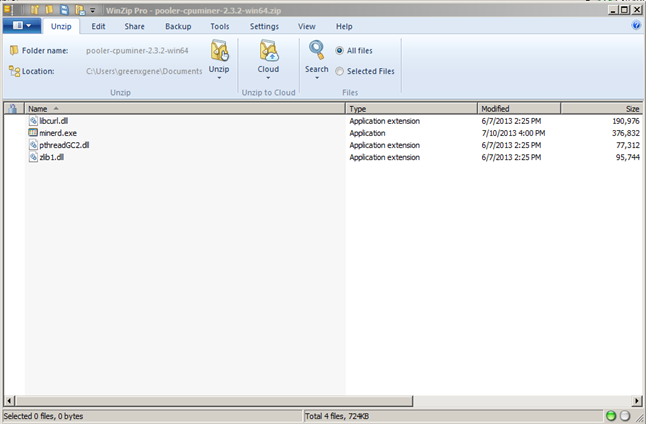
Task: Select the Selected Files radio button
Action: click(x=339, y=71)
